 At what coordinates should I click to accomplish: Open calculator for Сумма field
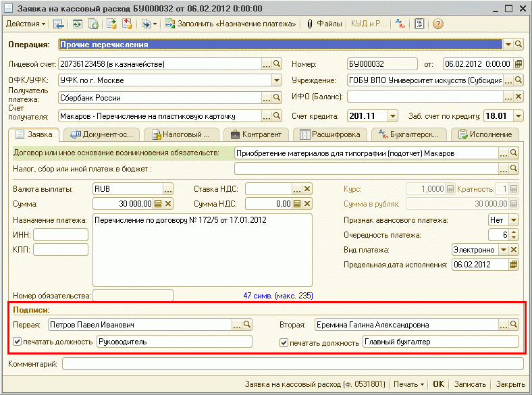(x=158, y=204)
